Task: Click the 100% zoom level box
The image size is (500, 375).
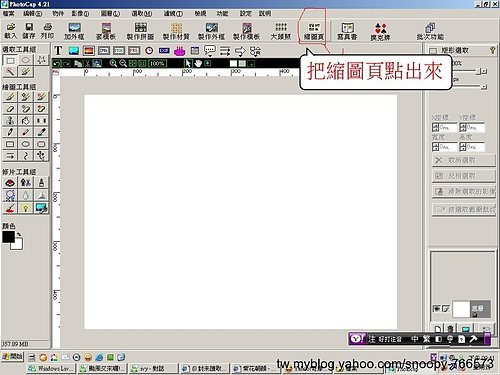Action: pos(157,63)
